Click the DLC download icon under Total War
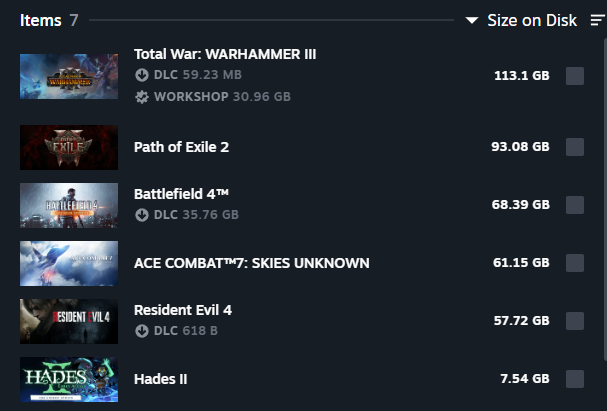This screenshot has height=411, width=607. click(142, 75)
